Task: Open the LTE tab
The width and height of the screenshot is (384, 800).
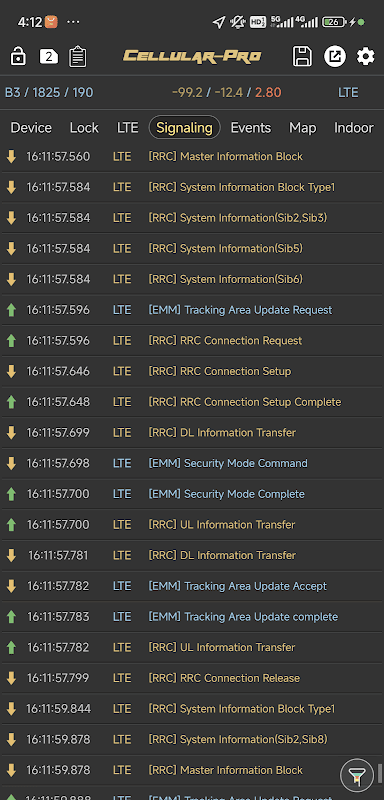Action: pyautogui.click(x=127, y=128)
